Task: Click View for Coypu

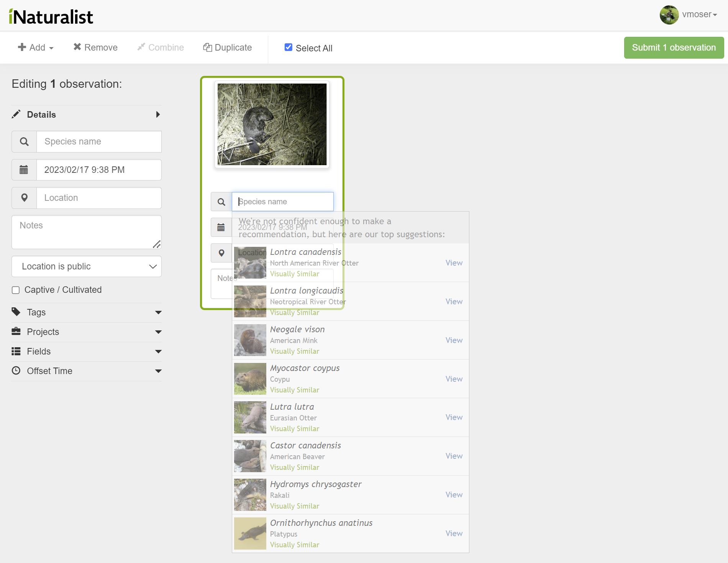Action: pos(454,379)
